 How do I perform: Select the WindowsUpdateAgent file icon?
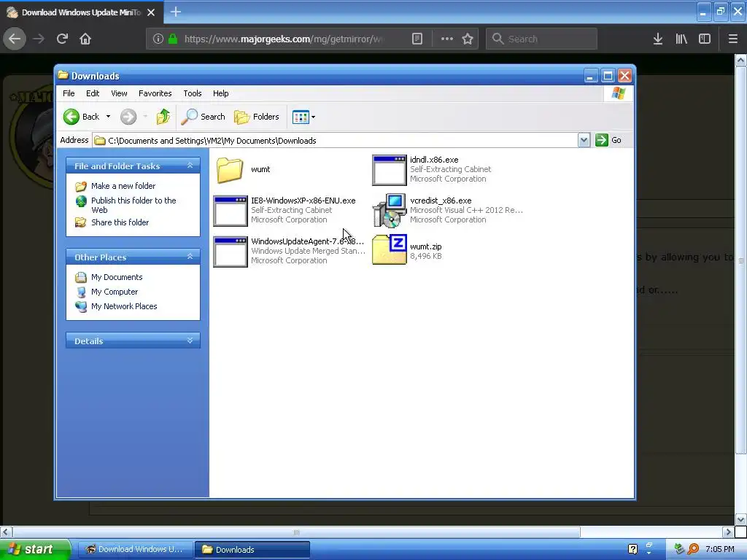click(x=230, y=252)
